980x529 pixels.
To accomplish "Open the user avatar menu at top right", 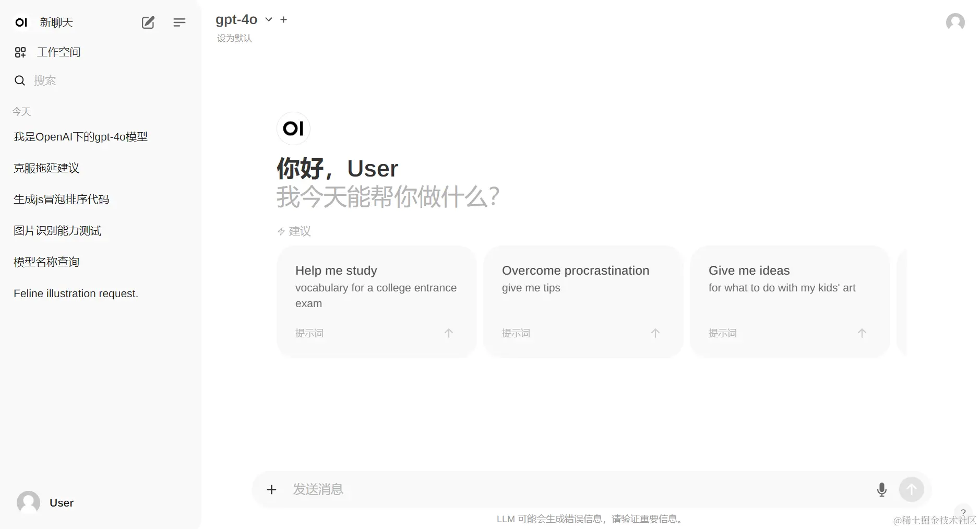I will click(955, 22).
